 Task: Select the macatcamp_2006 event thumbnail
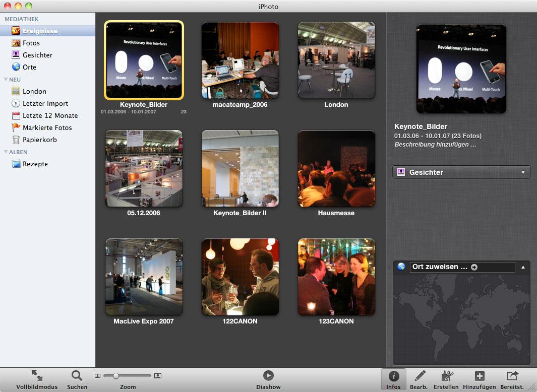pos(240,60)
